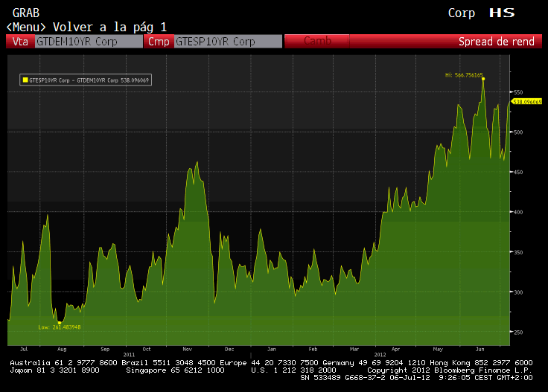Click the Australia 61 2 9777 8600 contact

pyautogui.click(x=63, y=363)
